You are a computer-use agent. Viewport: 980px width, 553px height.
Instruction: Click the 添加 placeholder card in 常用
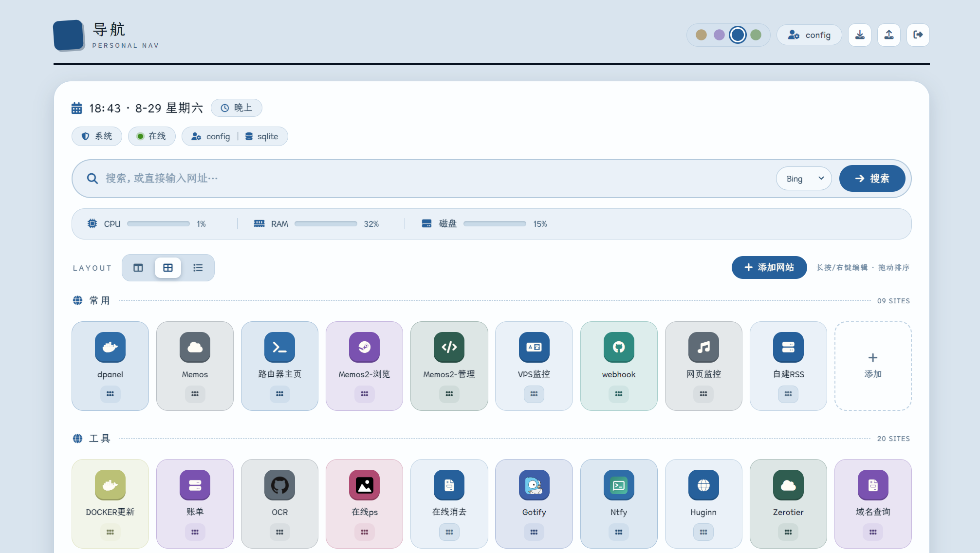click(x=873, y=366)
